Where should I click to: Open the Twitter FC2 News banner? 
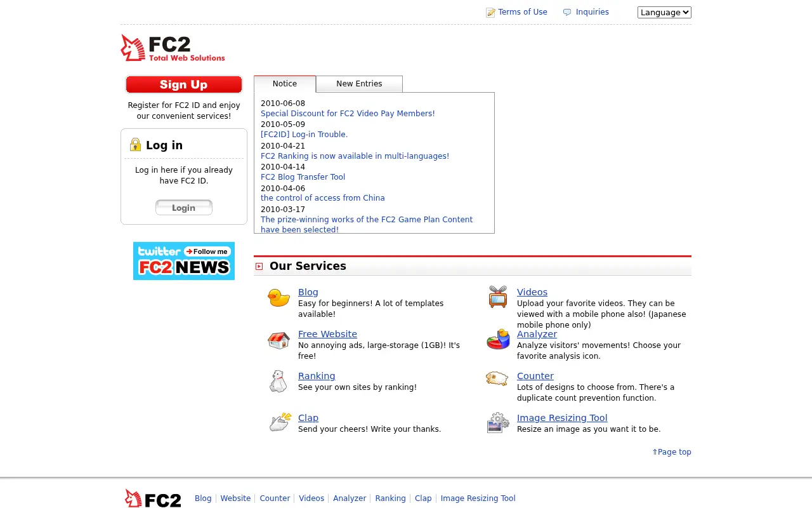point(184,261)
